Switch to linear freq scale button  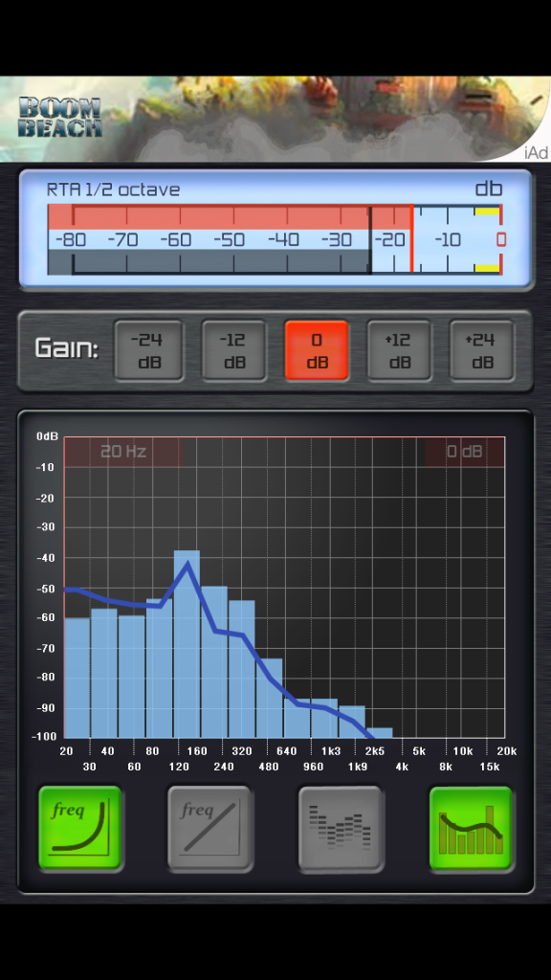click(x=210, y=828)
